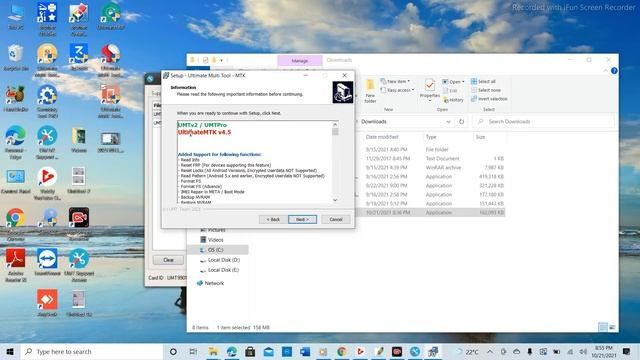Open UMT Support Access desktop shortcut
Viewport: 640px width, 360px height.
coord(79,264)
